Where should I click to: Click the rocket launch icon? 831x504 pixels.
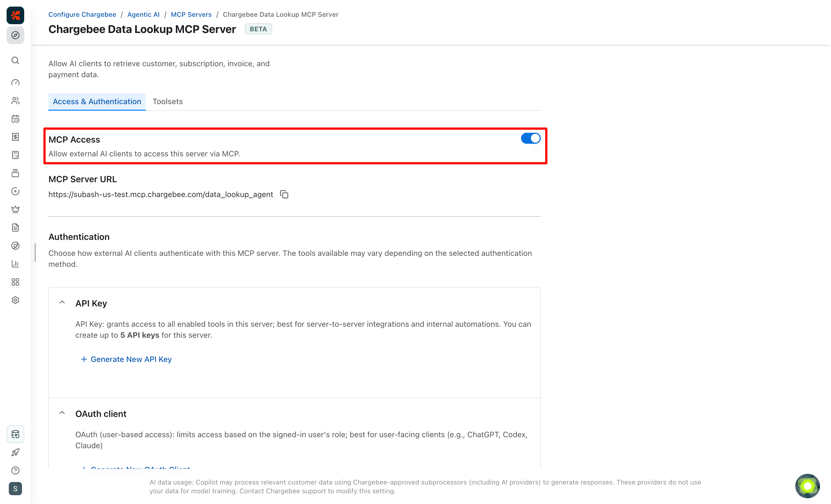pos(15,452)
